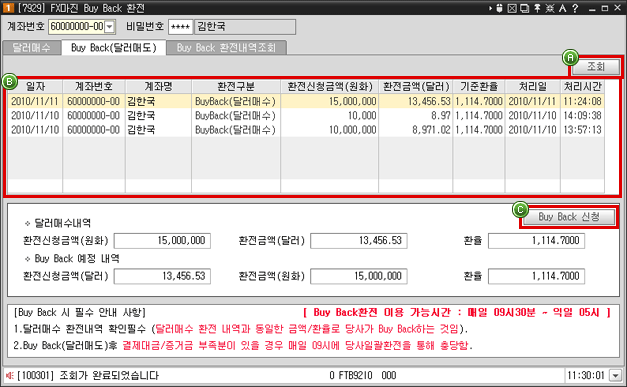Click the speaker icon in status bar
Screen dimensions: 627x387
10,375
